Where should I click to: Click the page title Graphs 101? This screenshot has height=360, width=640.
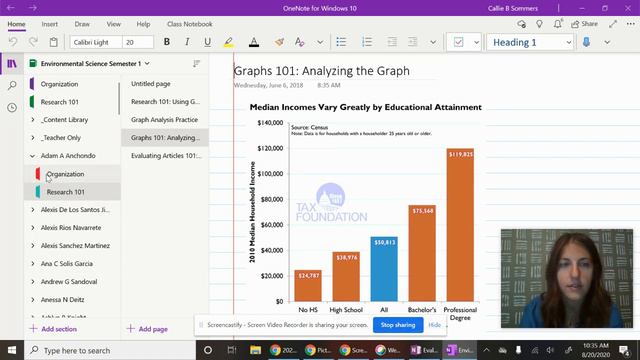[x=322, y=71]
